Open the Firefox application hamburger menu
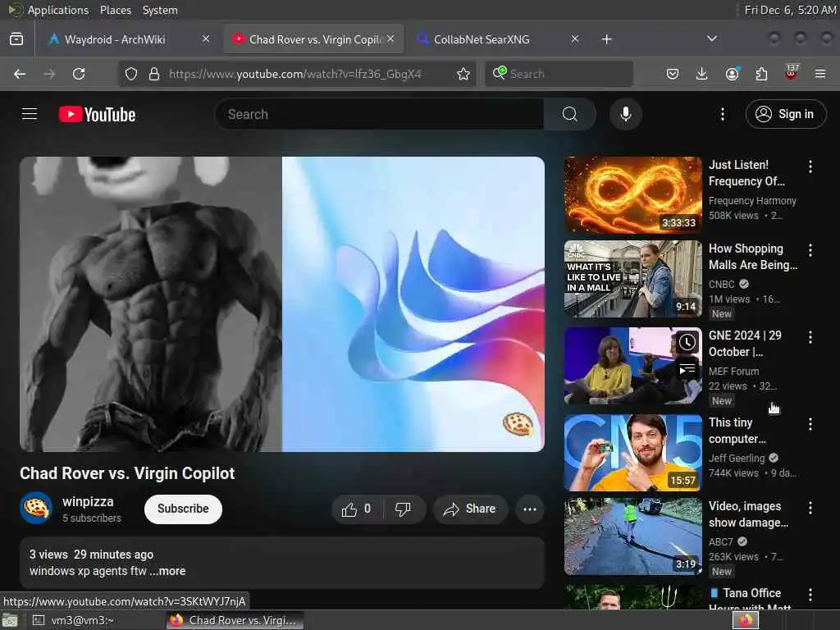840x630 pixels. (820, 74)
